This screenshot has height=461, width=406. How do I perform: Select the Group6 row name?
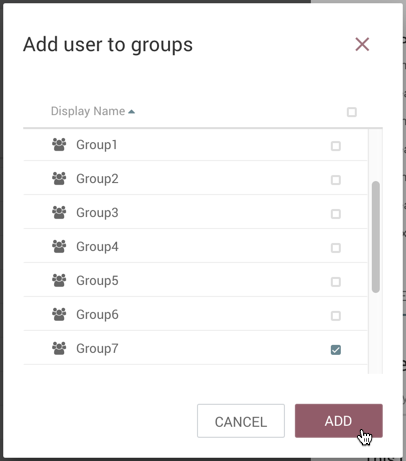pyautogui.click(x=97, y=314)
